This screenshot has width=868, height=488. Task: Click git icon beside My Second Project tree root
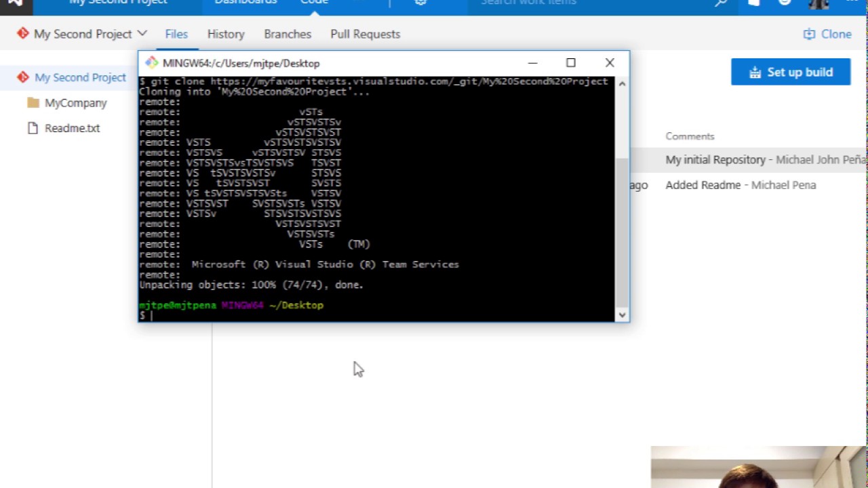click(x=23, y=77)
